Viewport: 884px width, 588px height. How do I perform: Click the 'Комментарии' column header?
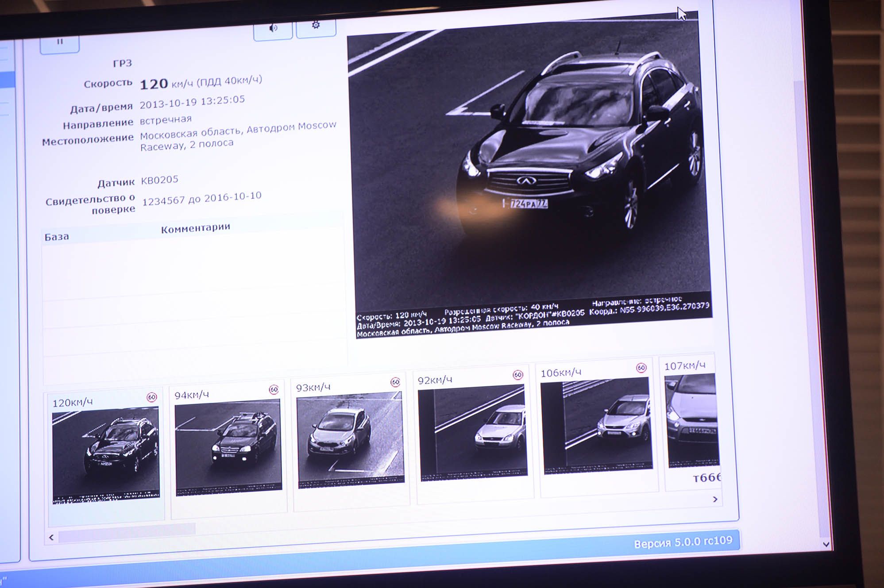196,228
